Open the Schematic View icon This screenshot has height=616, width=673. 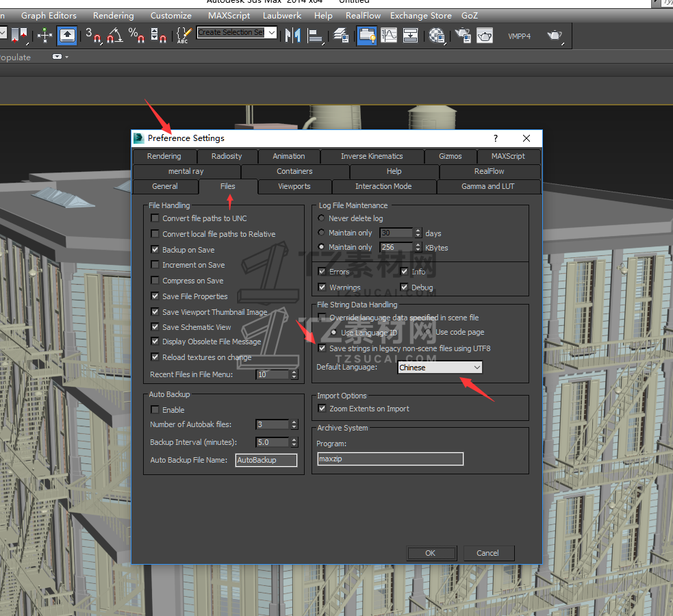410,35
